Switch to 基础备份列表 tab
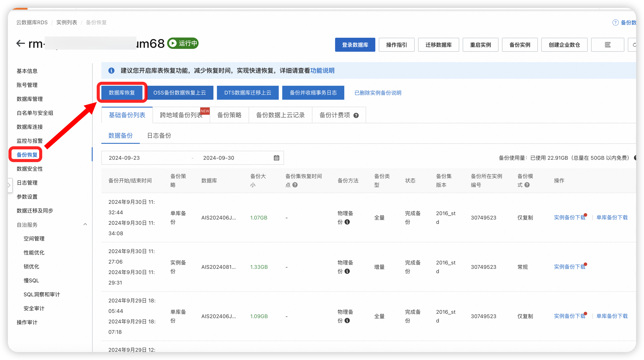The image size is (644, 360). (127, 115)
